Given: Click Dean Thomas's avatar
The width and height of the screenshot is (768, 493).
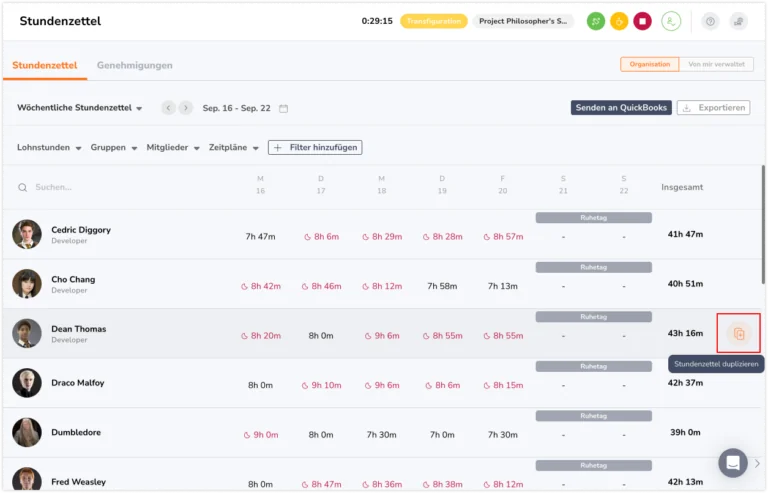Looking at the screenshot, I should [x=26, y=333].
